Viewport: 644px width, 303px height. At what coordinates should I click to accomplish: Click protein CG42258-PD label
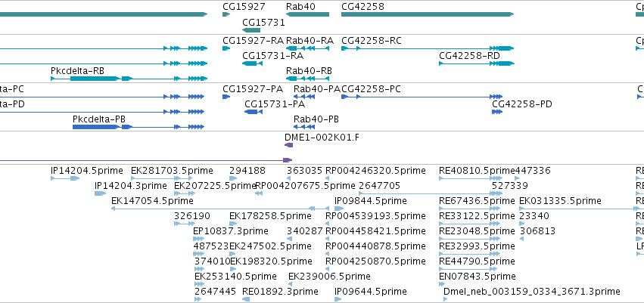pyautogui.click(x=522, y=104)
